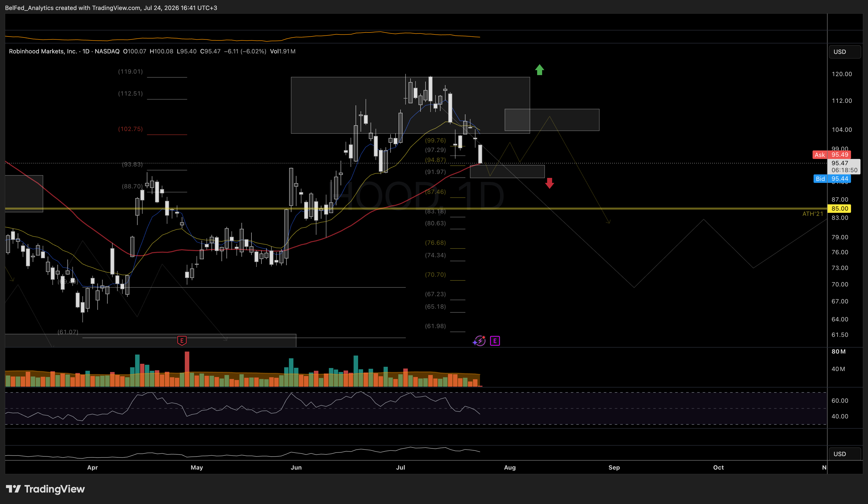Click the (76.68) level label
Screen dimensions: 868x504
pos(435,243)
